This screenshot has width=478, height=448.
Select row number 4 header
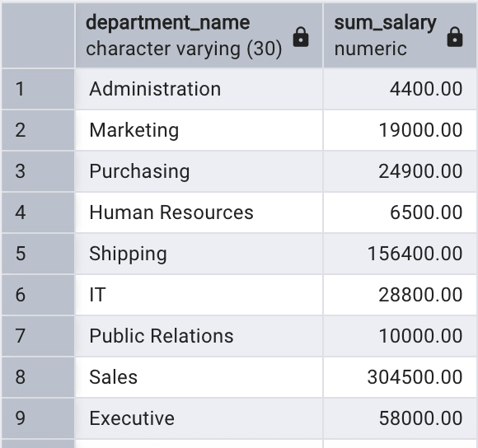(38, 212)
